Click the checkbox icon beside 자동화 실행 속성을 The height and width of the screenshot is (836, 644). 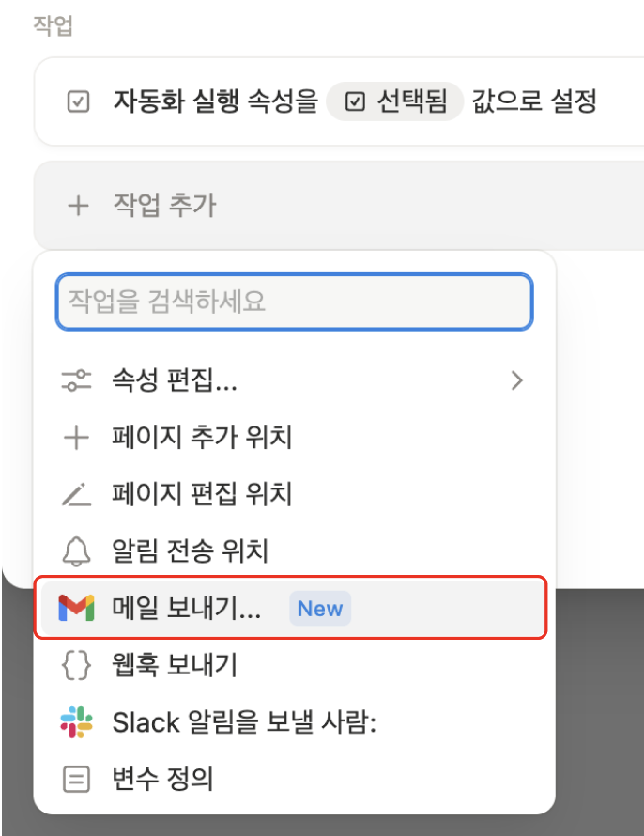[x=79, y=97]
